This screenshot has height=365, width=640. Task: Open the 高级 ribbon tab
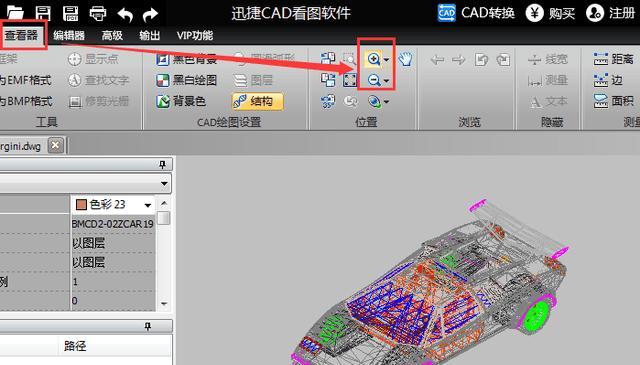click(x=112, y=36)
